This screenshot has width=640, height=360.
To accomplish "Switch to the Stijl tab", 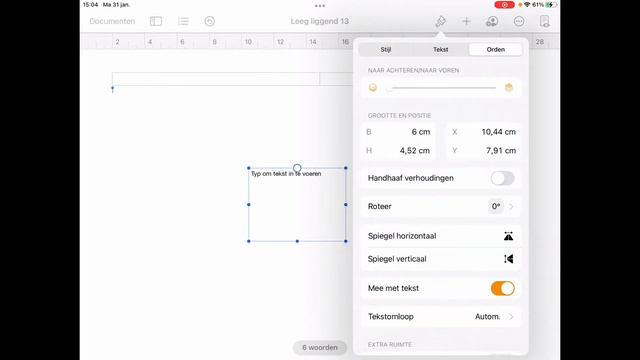I will click(x=386, y=49).
